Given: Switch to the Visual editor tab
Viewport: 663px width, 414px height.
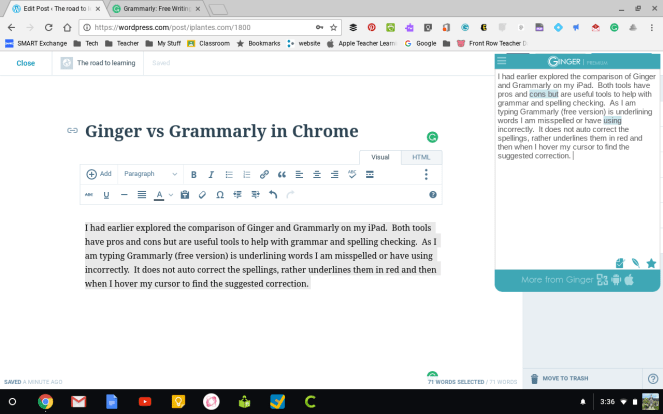Looking at the screenshot, I should (x=380, y=157).
